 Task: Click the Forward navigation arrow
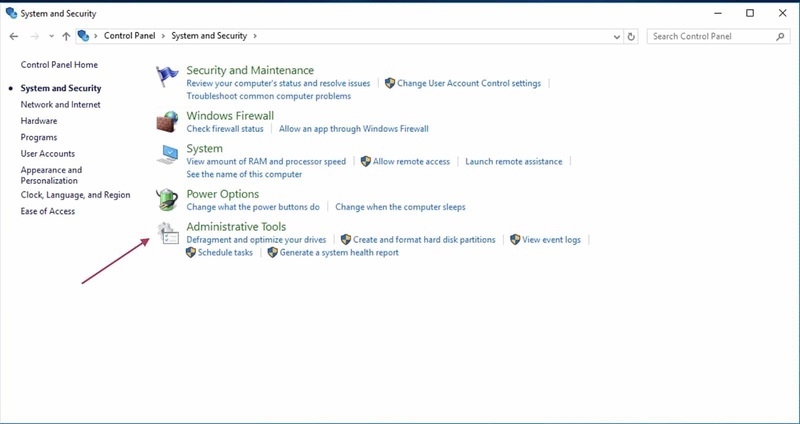(35, 36)
